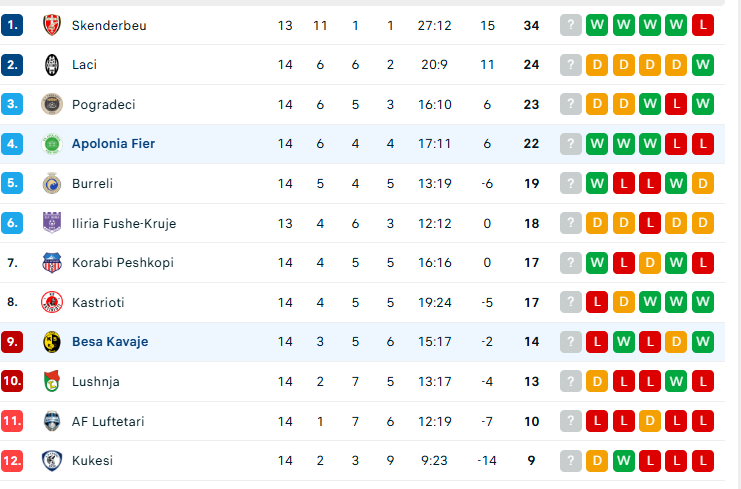The height and width of the screenshot is (489, 741).
Task: Click Skenderbeu's upcoming match question-mark badge
Action: (x=571, y=25)
